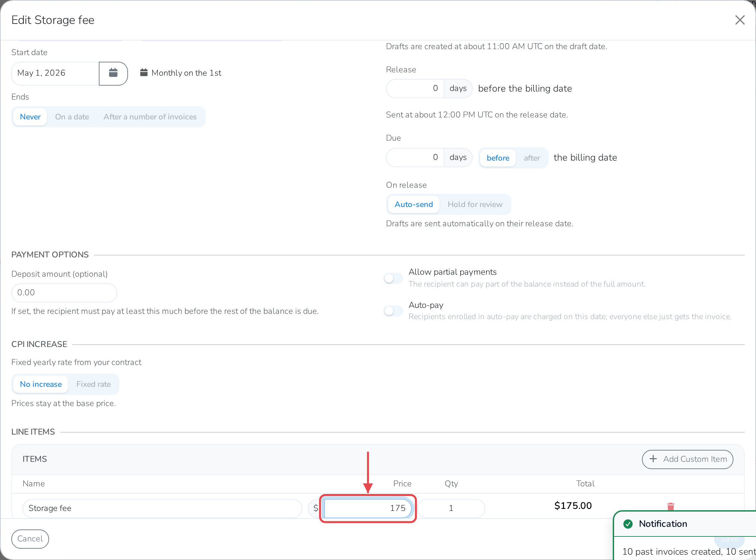Click the LINE ITEMS section heading
The width and height of the screenshot is (756, 560).
coord(33,432)
